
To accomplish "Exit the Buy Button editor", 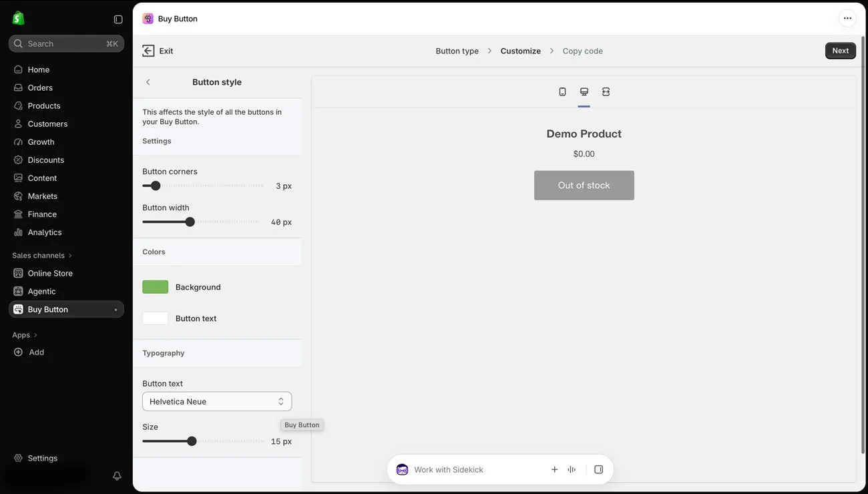I will (x=158, y=51).
